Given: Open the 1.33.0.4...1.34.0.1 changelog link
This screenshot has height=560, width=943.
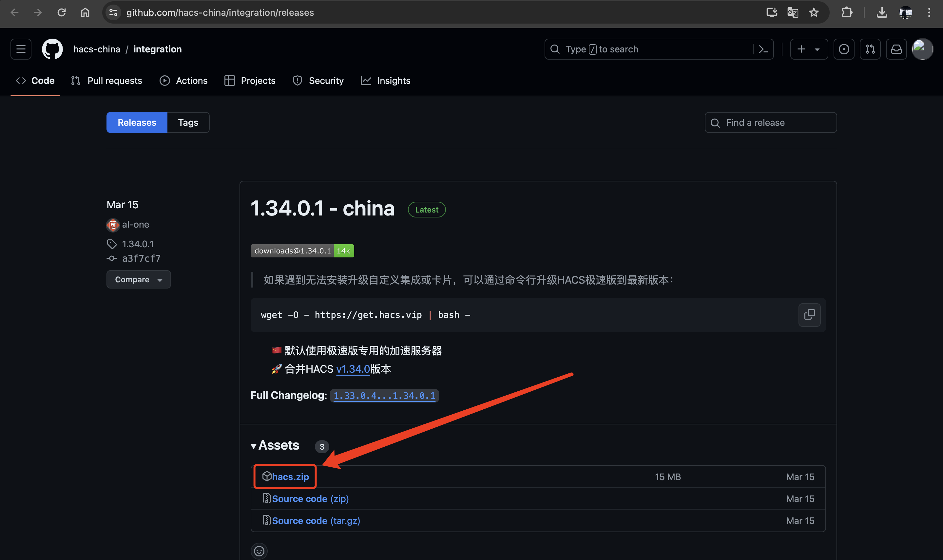Looking at the screenshot, I should 384,396.
